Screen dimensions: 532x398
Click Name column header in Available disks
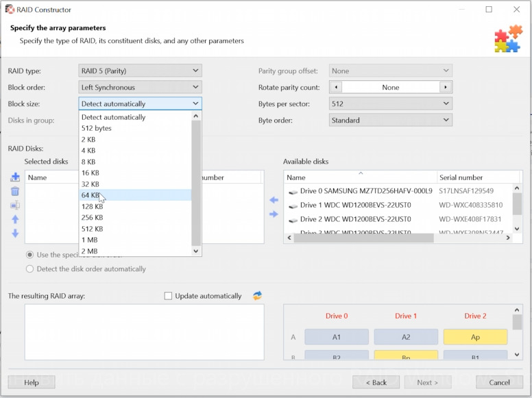tap(361, 177)
